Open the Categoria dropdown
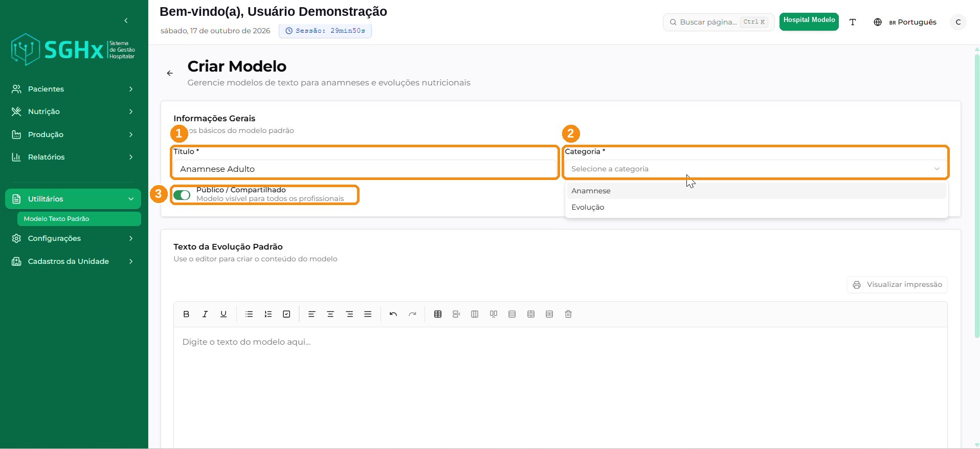 coord(756,169)
